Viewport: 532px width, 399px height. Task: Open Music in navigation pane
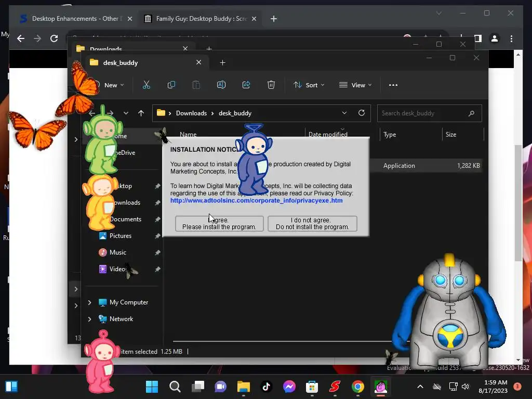point(118,252)
